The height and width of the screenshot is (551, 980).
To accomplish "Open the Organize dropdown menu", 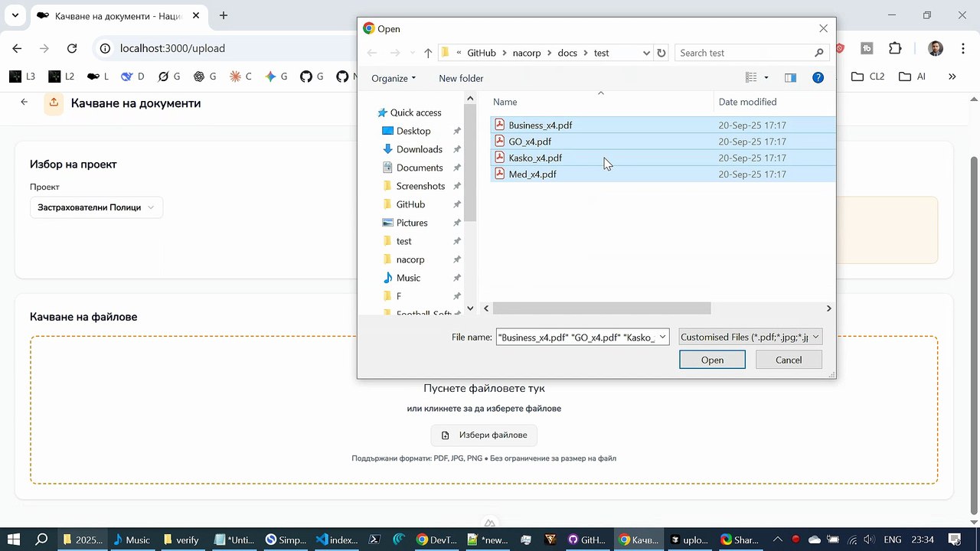I will point(394,78).
